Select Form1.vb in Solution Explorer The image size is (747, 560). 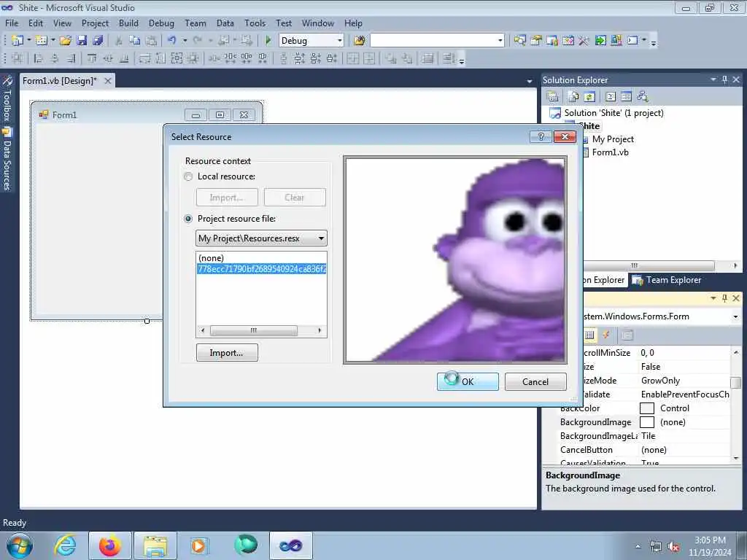pos(610,152)
